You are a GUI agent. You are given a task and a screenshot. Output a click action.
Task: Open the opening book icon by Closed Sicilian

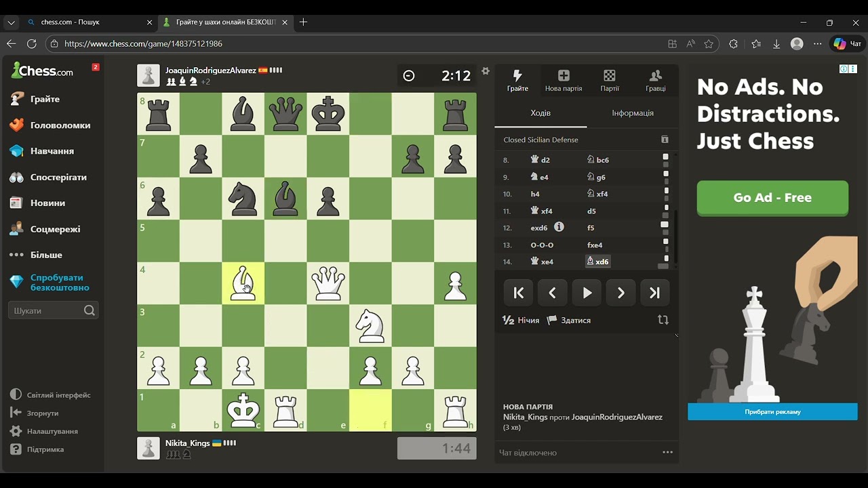click(665, 140)
